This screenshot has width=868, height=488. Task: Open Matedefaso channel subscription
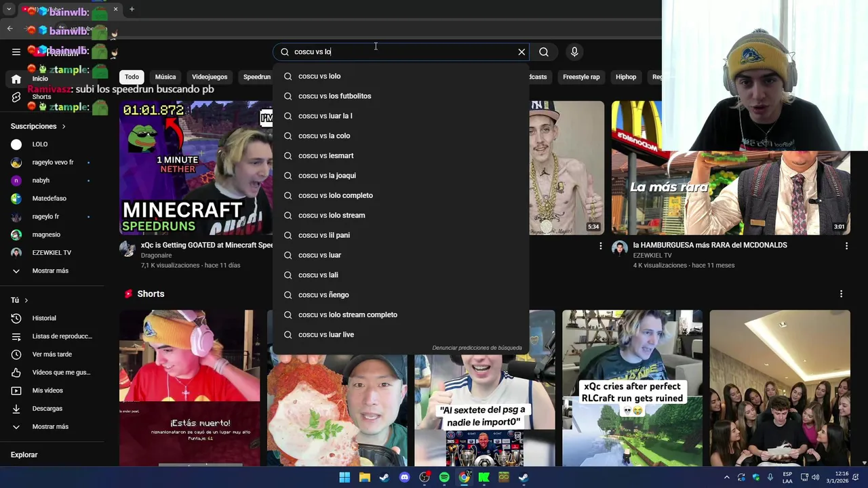click(x=52, y=199)
